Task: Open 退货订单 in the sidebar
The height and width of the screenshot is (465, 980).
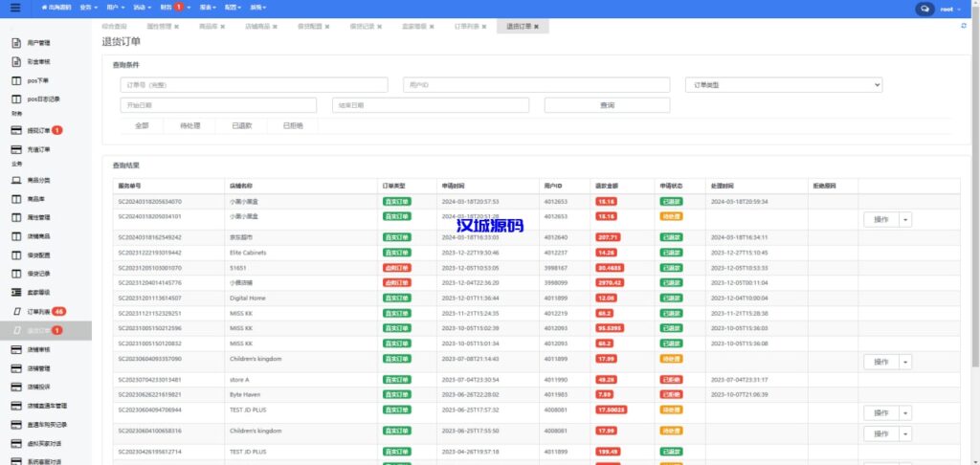Action: 46,331
